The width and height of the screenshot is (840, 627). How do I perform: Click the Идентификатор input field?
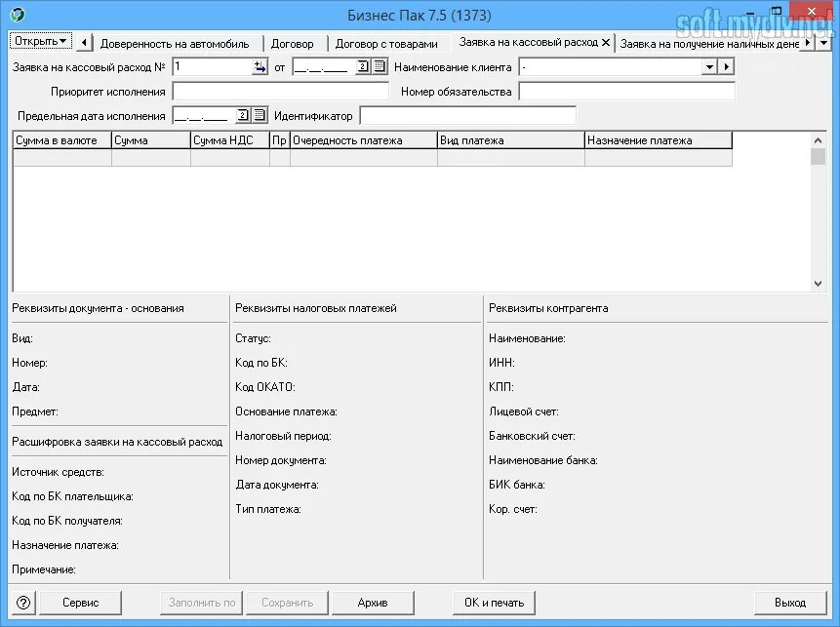click(468, 116)
